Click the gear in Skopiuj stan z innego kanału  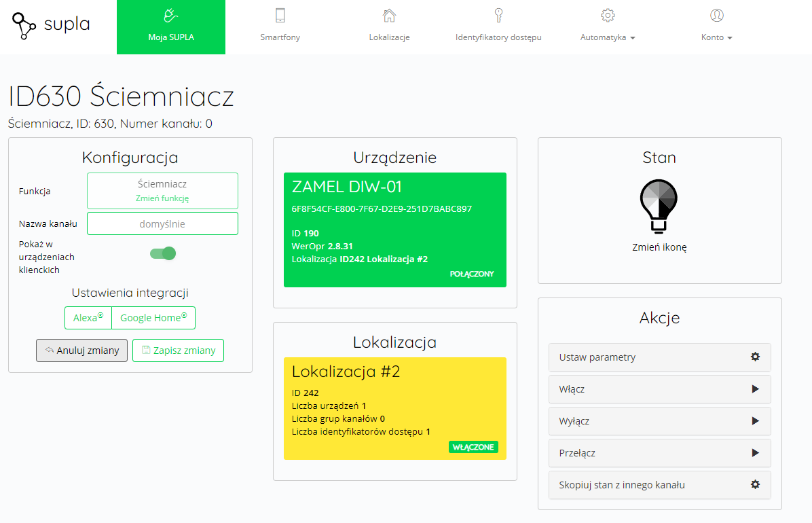pyautogui.click(x=755, y=484)
